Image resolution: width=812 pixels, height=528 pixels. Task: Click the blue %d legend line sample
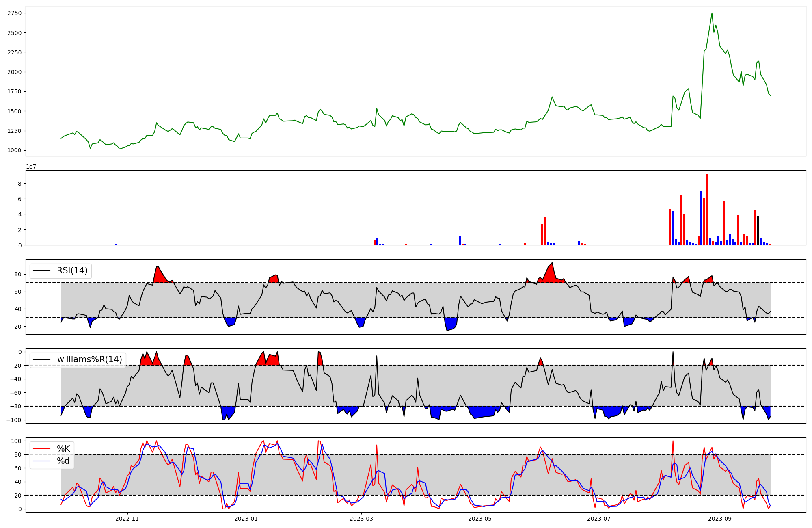pos(42,461)
